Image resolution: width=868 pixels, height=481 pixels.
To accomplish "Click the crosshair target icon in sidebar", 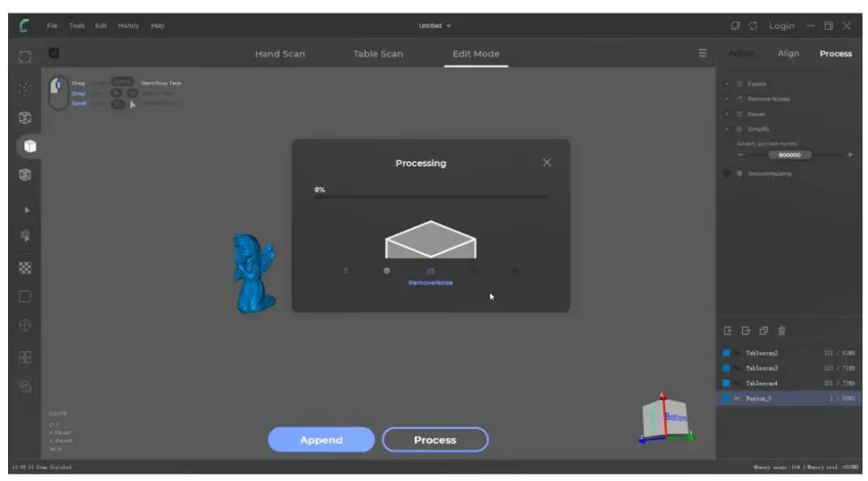I will (x=25, y=325).
